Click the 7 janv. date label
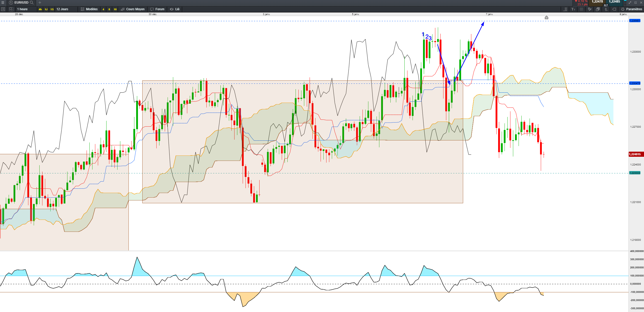 click(489, 14)
